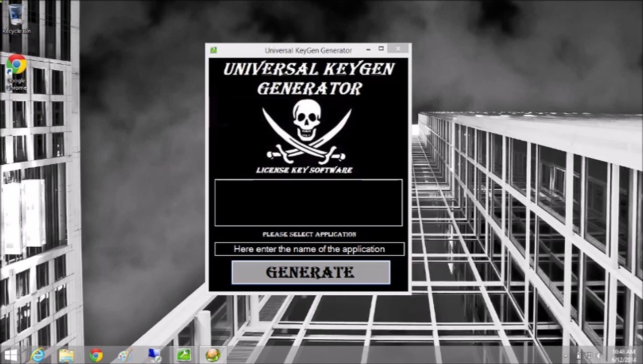Open the Paint icon in the taskbar
Screen dimensions: 643x364
125,355
